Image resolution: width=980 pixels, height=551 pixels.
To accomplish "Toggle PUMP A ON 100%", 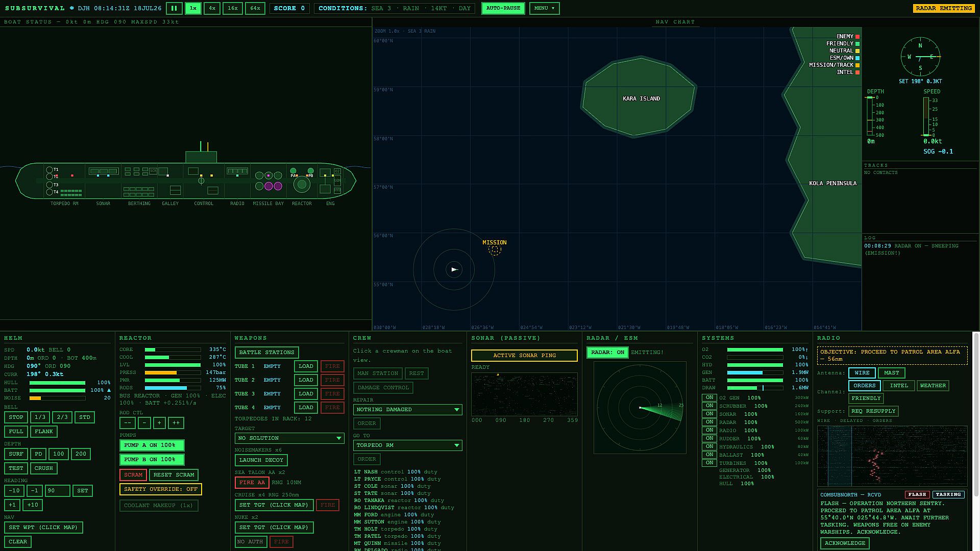I will (152, 445).
